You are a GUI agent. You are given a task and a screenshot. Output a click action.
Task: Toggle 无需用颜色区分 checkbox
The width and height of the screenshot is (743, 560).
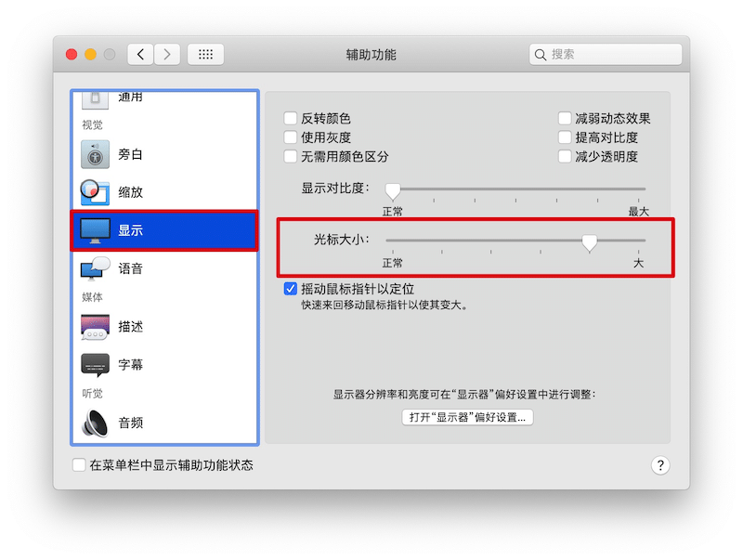(291, 156)
